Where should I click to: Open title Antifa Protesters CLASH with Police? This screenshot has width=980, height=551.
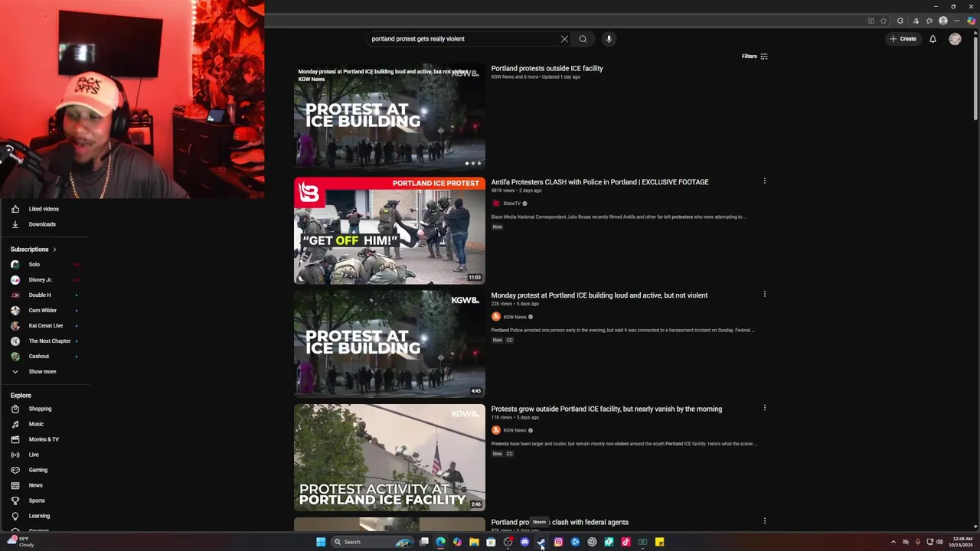pos(599,182)
